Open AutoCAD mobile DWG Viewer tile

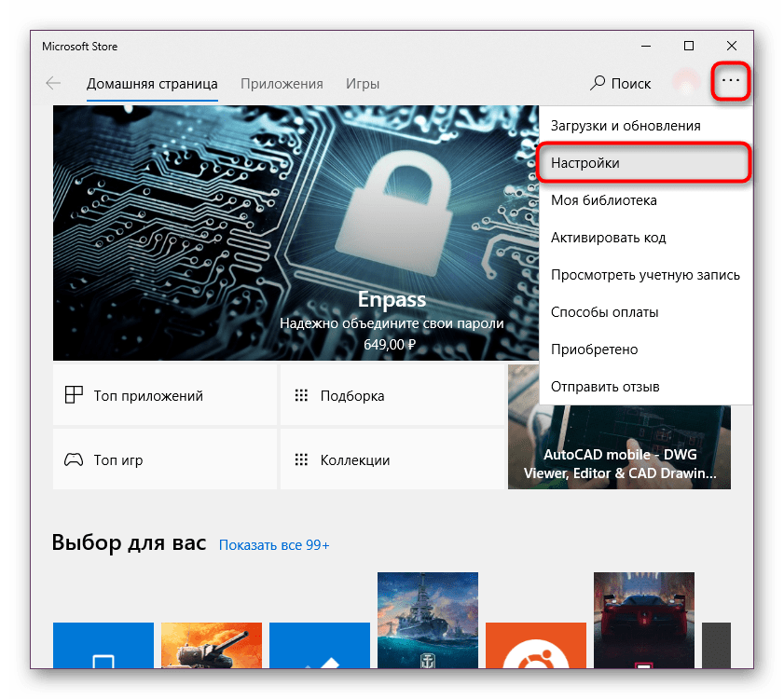pyautogui.click(x=619, y=447)
